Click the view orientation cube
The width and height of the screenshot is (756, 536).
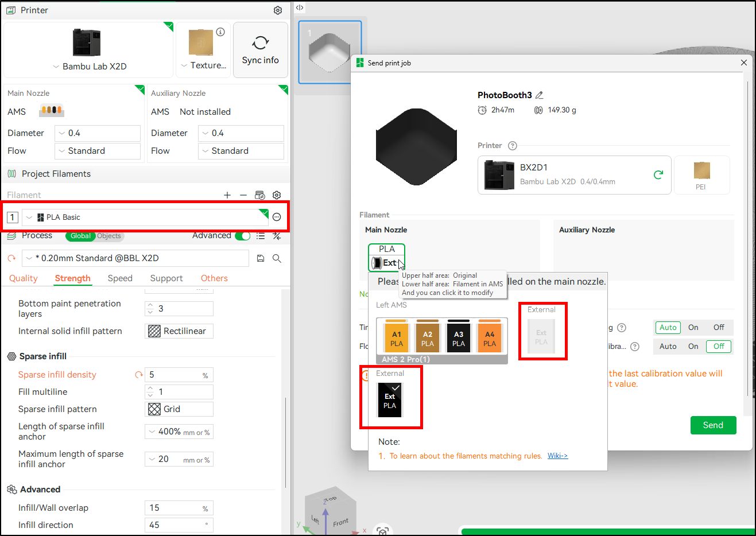coord(331,511)
